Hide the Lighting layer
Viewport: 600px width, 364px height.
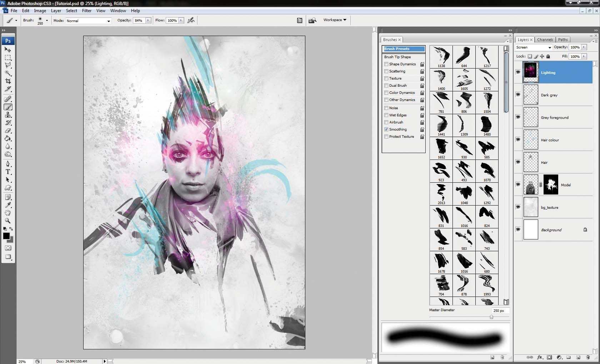point(518,72)
